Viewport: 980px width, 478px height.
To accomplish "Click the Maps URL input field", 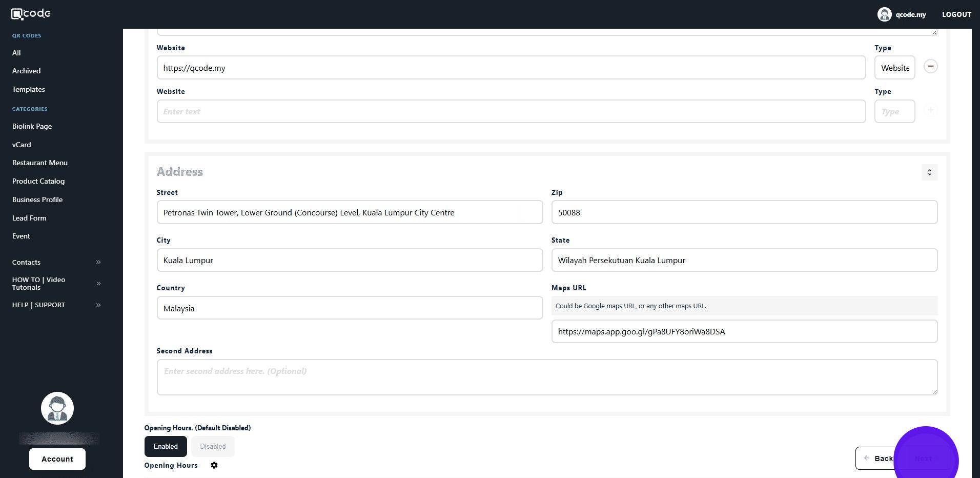I will [744, 331].
